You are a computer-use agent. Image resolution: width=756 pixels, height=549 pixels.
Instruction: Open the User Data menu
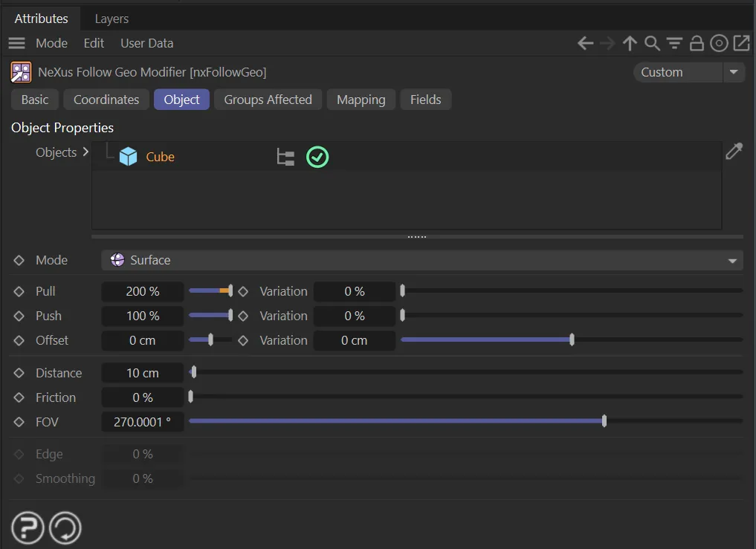(x=146, y=43)
